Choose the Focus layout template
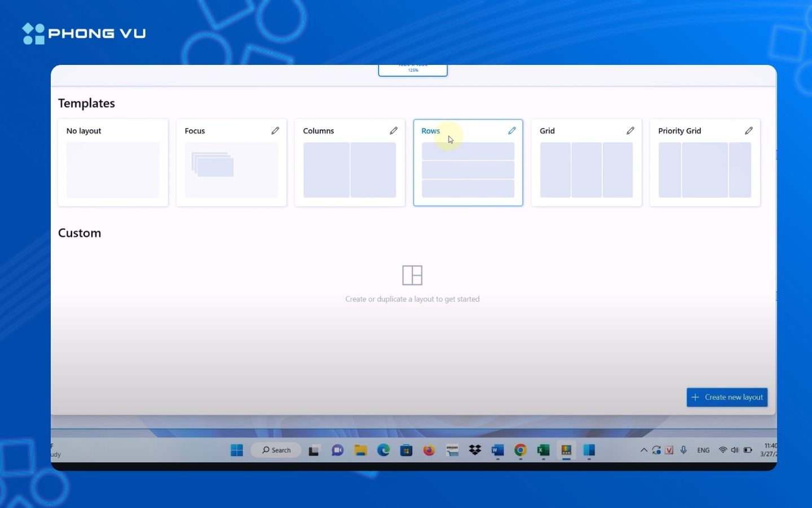Image resolution: width=812 pixels, height=508 pixels. pyautogui.click(x=231, y=169)
